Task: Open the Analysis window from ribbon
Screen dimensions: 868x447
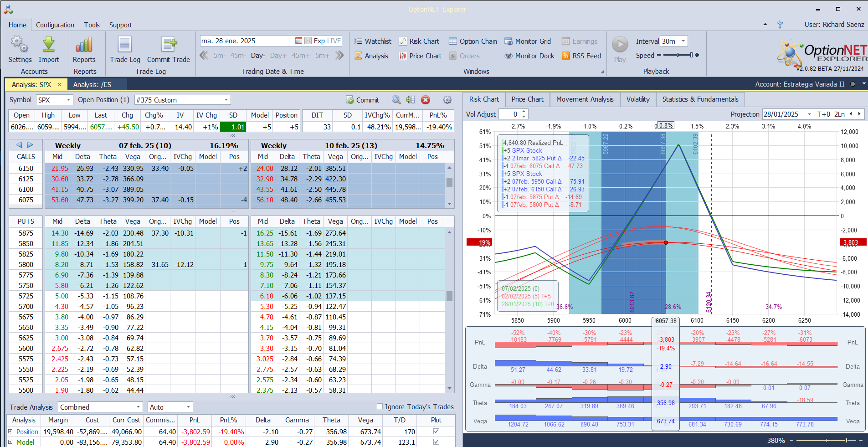Action: 371,56
